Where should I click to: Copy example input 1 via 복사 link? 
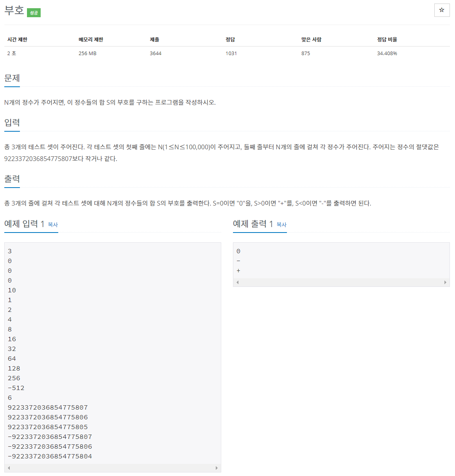tap(53, 225)
